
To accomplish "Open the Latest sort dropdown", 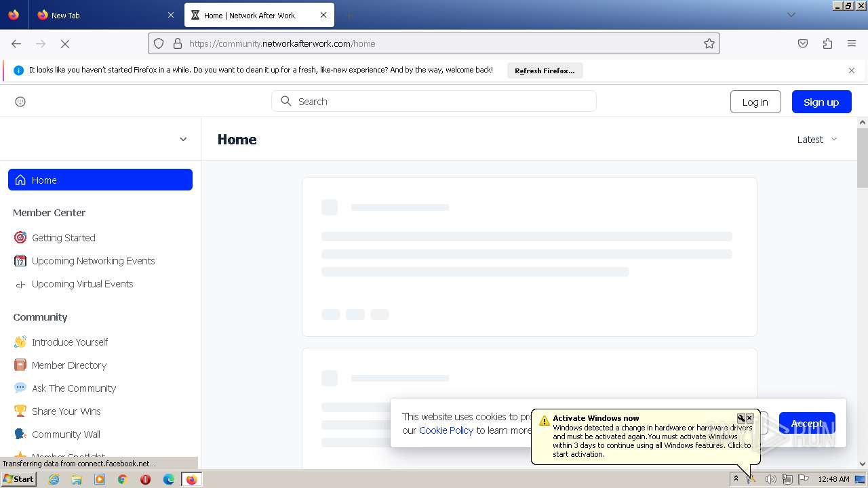I will pos(817,140).
